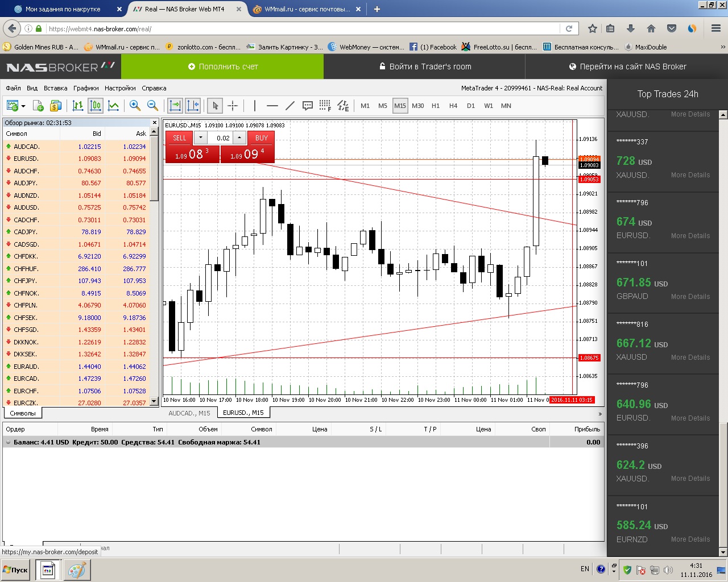
Task: Switch chart to bar chart mode
Action: pos(78,106)
